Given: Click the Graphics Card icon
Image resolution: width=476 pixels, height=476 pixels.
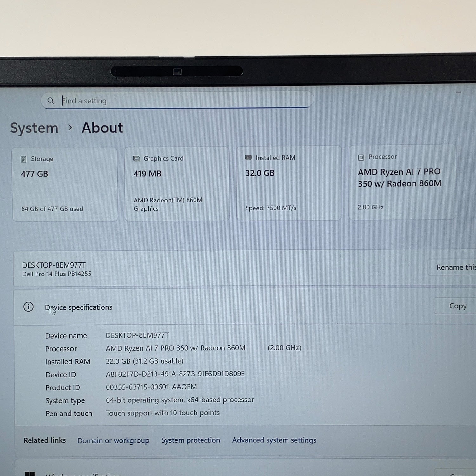Looking at the screenshot, I should click(x=136, y=158).
